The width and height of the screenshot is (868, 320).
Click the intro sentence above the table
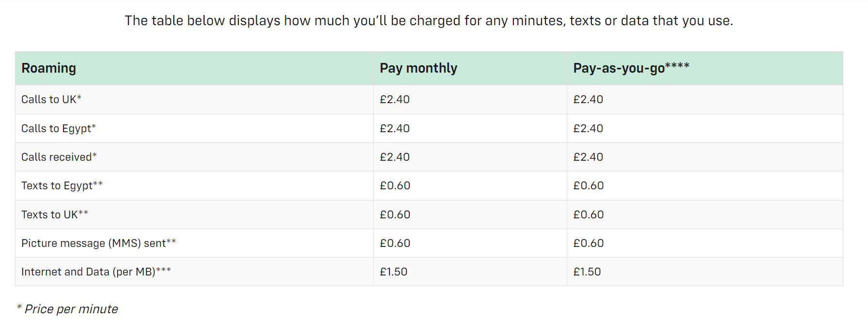pyautogui.click(x=429, y=20)
